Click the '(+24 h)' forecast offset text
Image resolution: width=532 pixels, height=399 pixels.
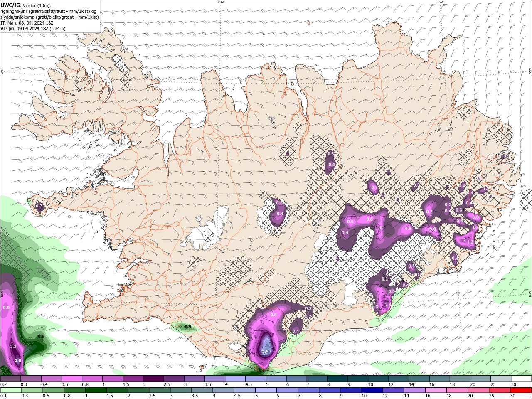(x=58, y=29)
